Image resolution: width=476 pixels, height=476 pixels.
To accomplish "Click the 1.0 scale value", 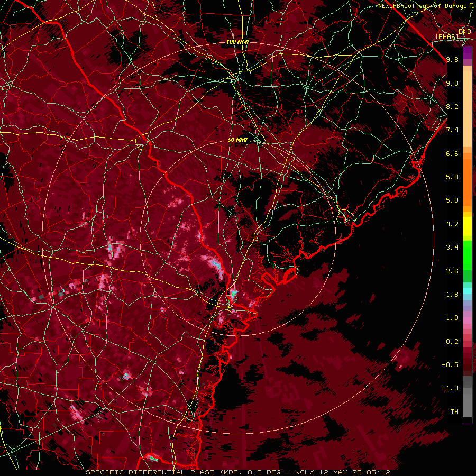I will coord(452,318).
